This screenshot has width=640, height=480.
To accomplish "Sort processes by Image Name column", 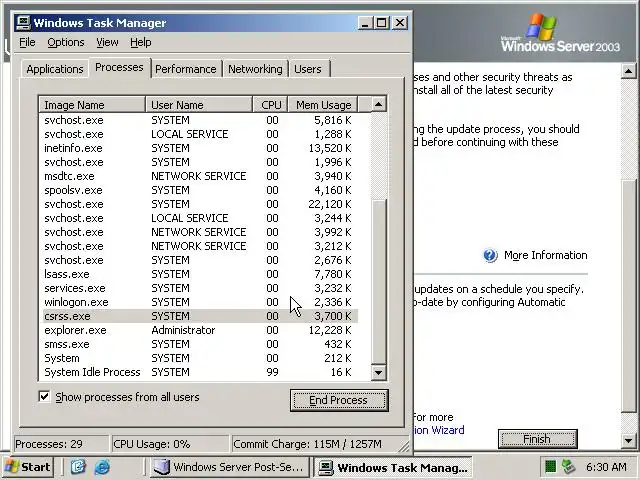I will [92, 104].
